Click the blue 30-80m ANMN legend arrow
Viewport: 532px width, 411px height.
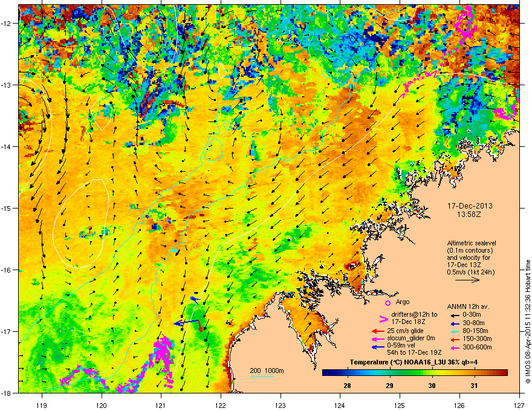coord(455,323)
